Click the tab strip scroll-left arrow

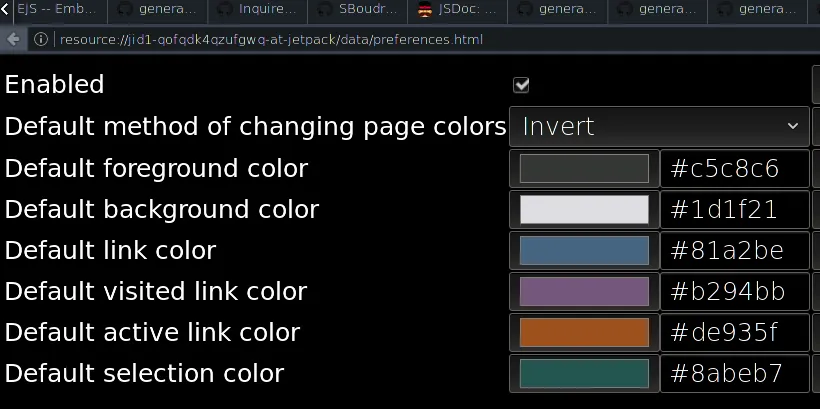tap(5, 9)
